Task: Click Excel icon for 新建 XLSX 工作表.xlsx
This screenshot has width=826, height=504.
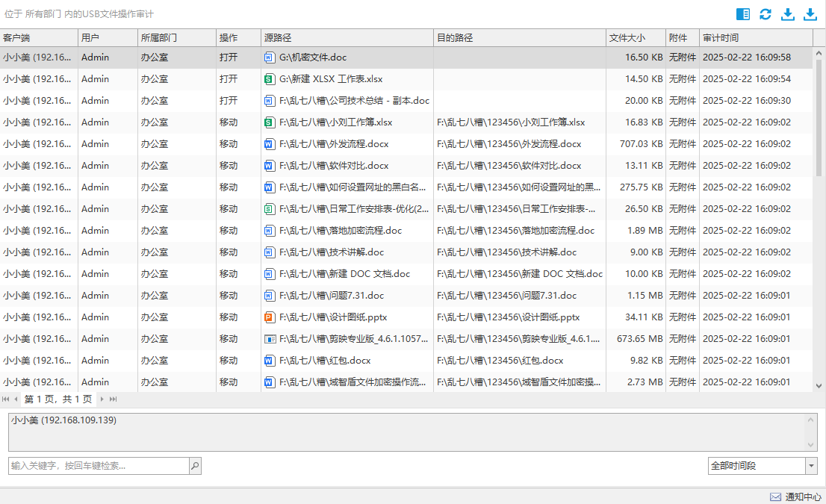Action: click(270, 79)
